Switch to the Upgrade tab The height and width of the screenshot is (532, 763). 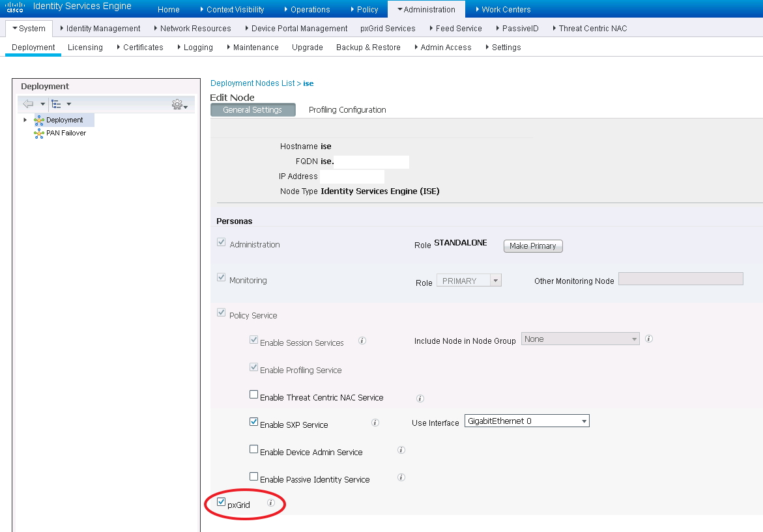click(x=308, y=47)
